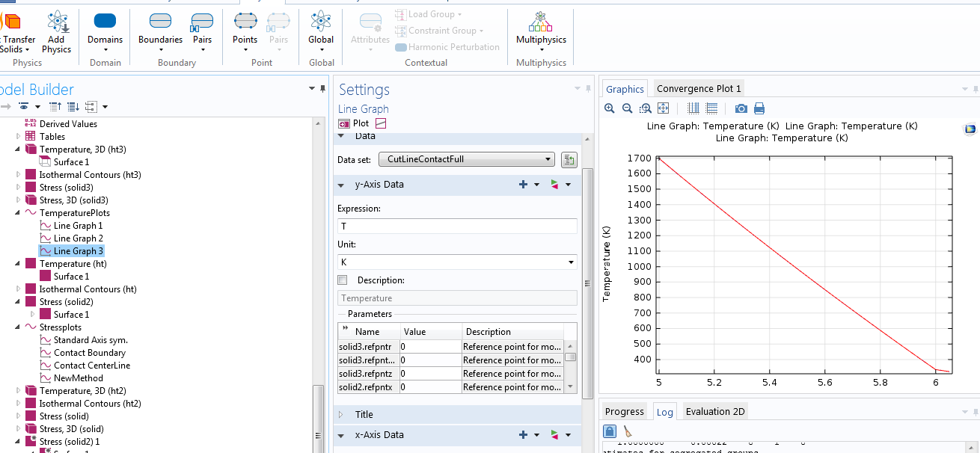Open the Data set dropdown
980x453 pixels.
tap(467, 159)
